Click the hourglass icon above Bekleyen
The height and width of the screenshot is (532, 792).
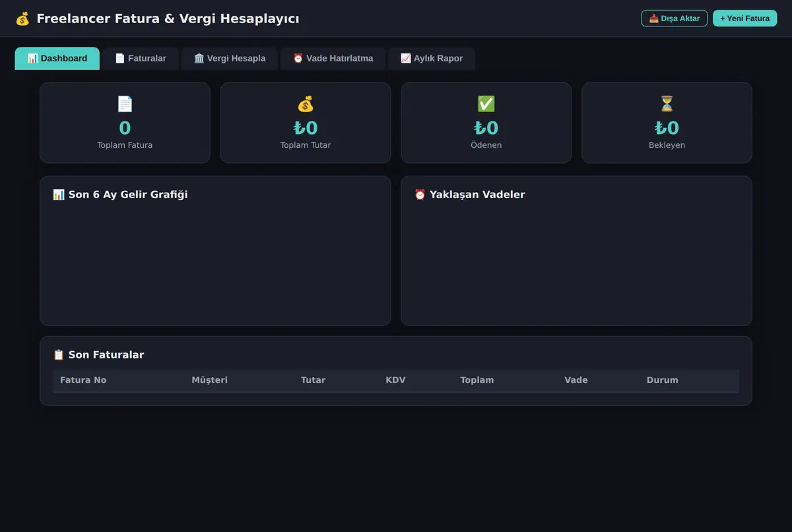pyautogui.click(x=667, y=104)
